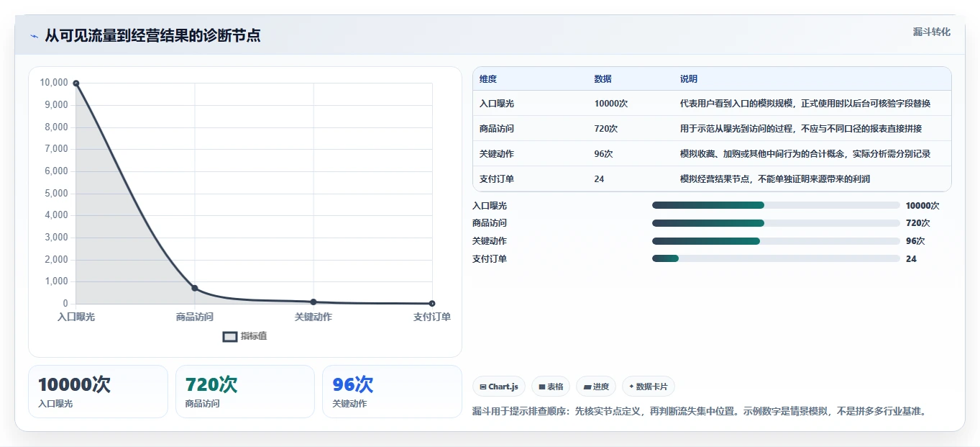The height and width of the screenshot is (447, 980).
Task: Select the 支付订单 data point on chart
Action: click(432, 303)
